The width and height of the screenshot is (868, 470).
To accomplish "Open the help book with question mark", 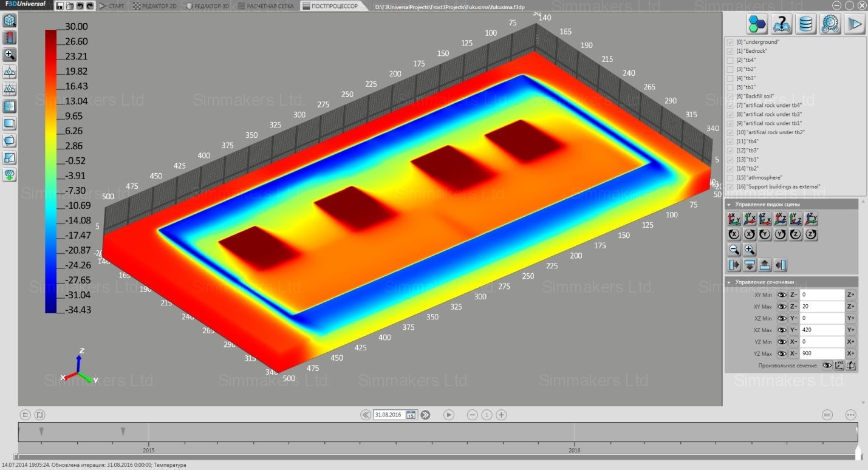I will coord(781,24).
